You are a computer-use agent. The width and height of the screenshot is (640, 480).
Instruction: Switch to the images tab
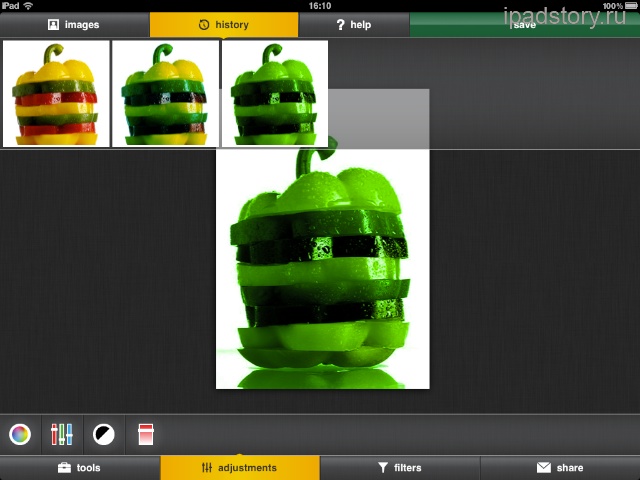coord(74,25)
